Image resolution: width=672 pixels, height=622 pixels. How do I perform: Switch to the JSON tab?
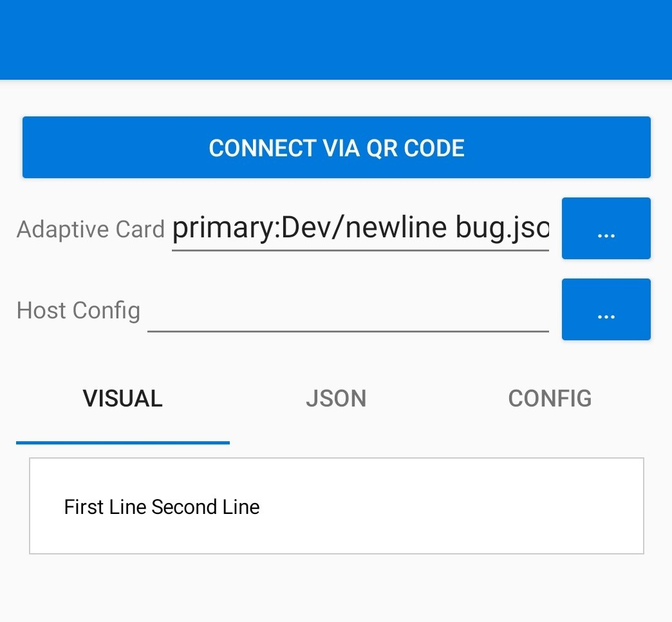pos(336,398)
